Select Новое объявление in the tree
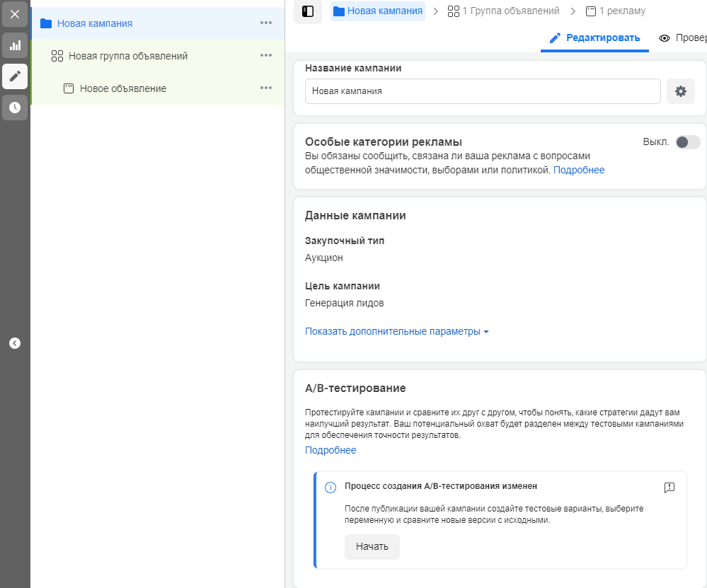707x588 pixels. tap(122, 88)
